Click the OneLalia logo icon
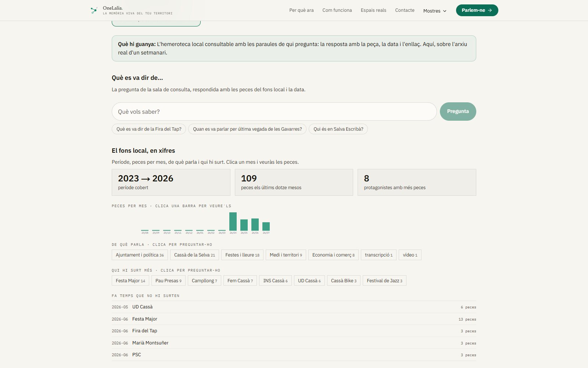This screenshot has width=588, height=368. click(94, 10)
